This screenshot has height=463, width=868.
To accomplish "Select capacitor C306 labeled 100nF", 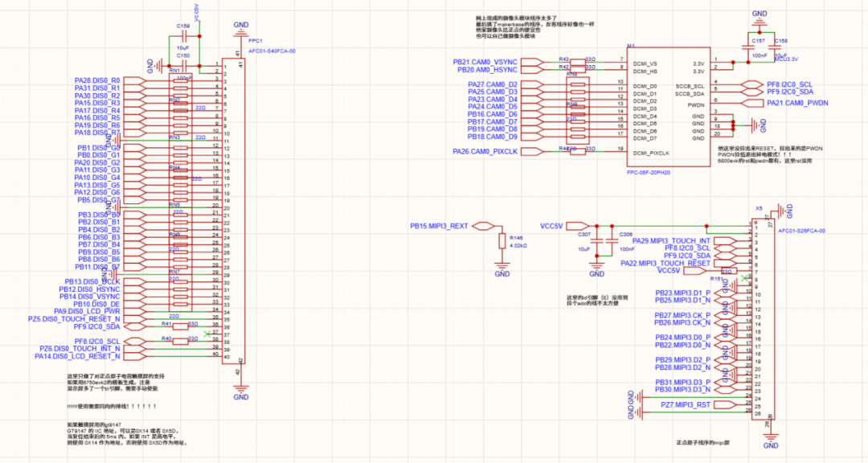I will 611,241.
